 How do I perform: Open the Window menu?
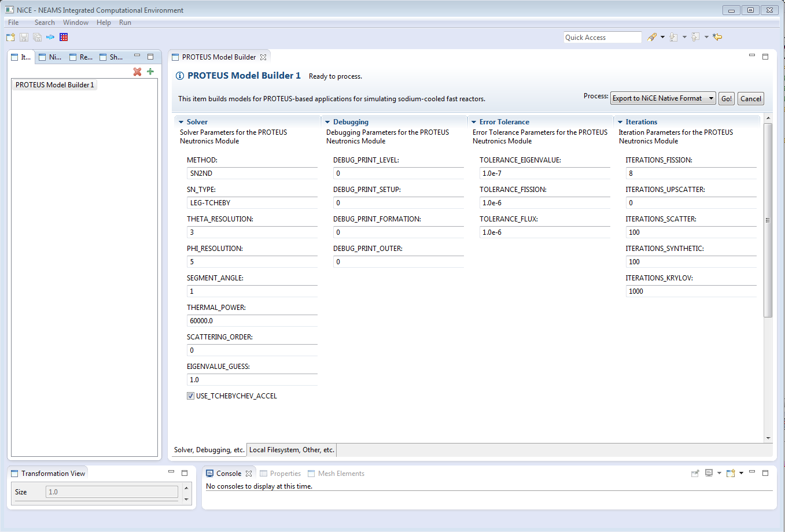76,23
